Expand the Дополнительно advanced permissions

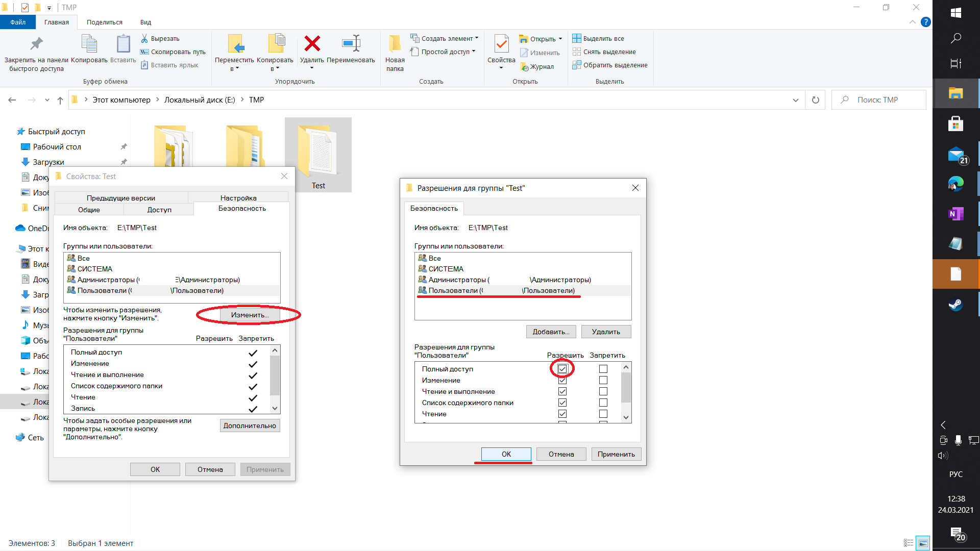click(x=250, y=425)
